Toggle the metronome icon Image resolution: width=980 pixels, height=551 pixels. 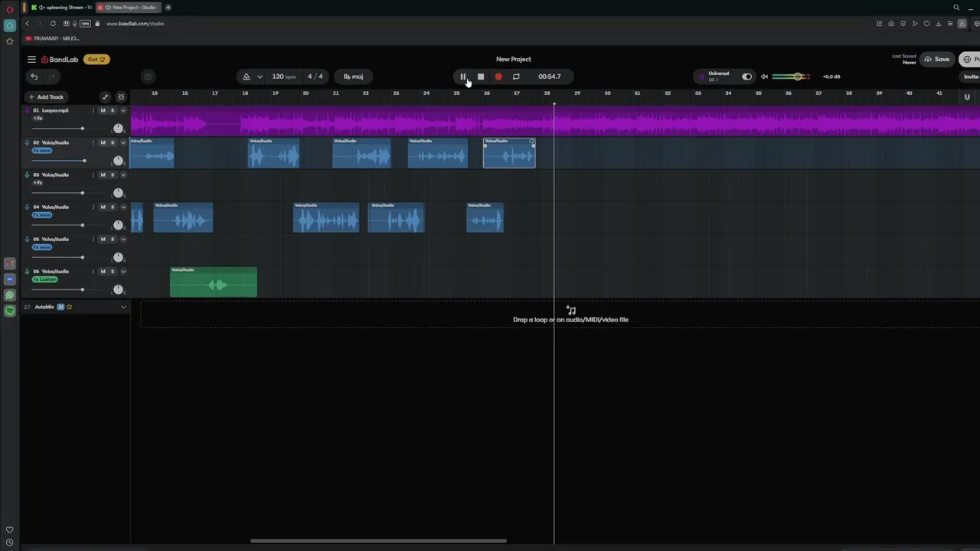pos(247,77)
